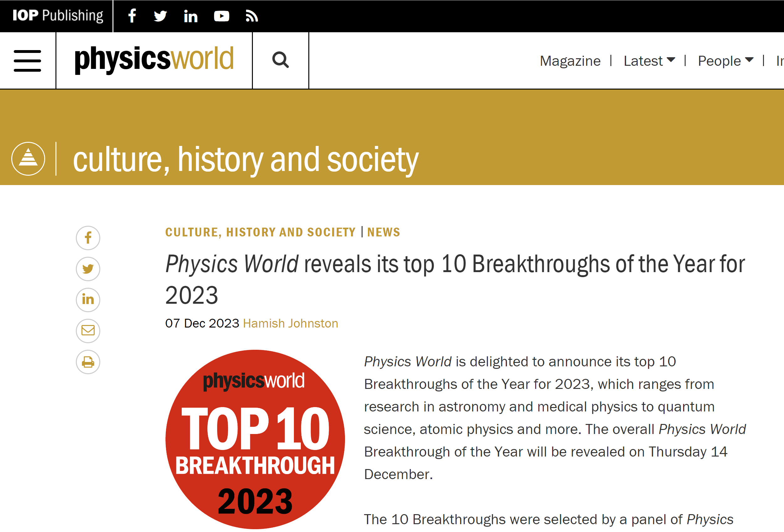Open Culture, History and Society category link
Viewport: 784px width, 532px height.
(260, 232)
